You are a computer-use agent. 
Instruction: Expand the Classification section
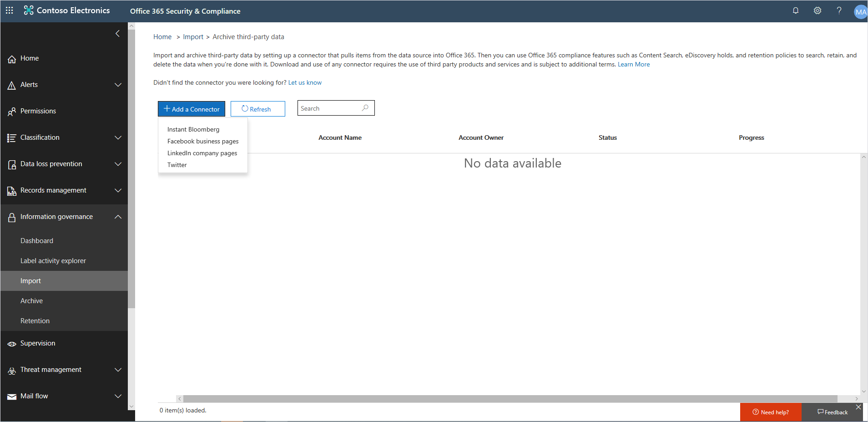coord(118,137)
